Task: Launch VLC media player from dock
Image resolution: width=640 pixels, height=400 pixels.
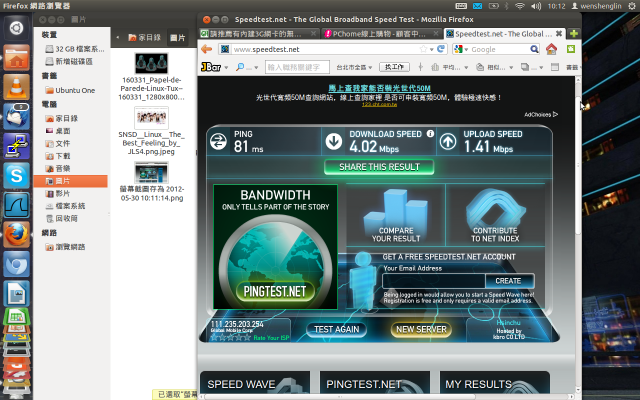Action: click(x=16, y=87)
